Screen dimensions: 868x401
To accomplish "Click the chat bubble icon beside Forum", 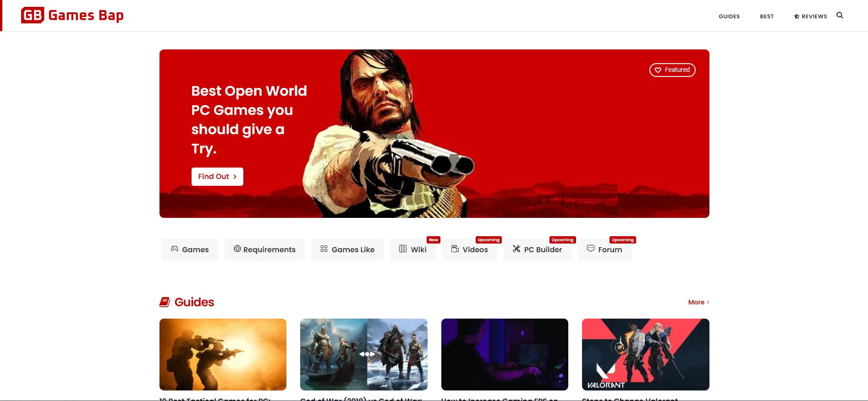I will [x=591, y=249].
